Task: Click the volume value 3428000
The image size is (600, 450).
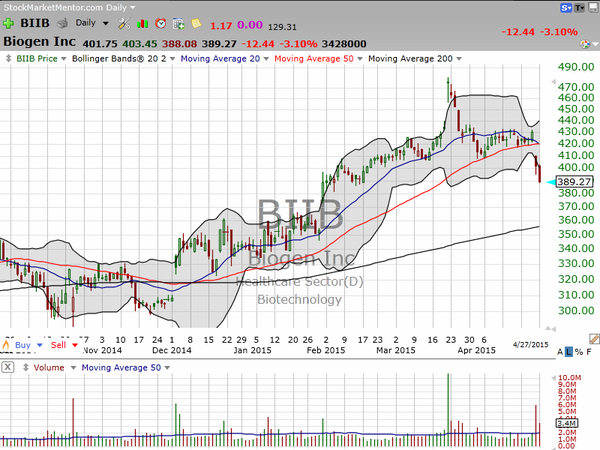Action: [344, 44]
